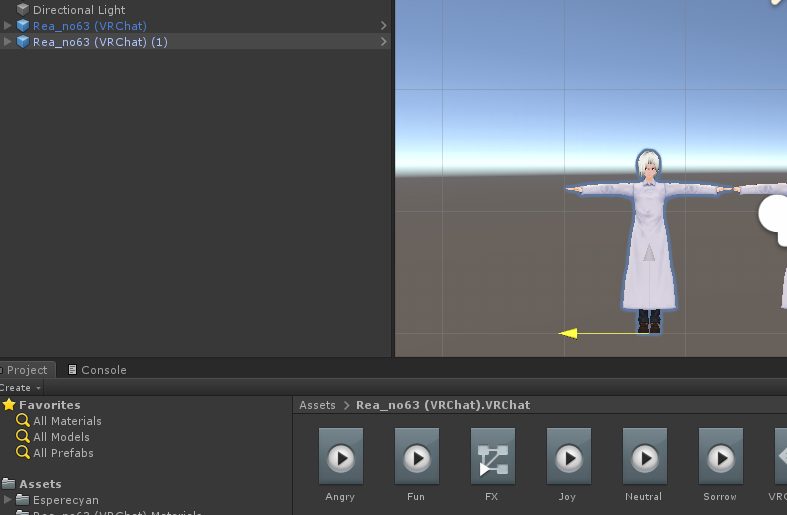Expand the Esperecyan folder
Screen dimensions: 787x515
8,500
